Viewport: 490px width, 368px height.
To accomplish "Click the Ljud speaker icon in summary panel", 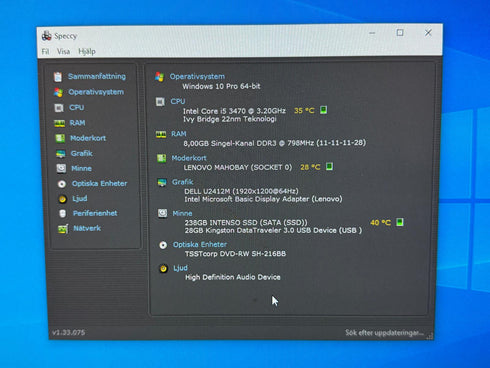I will pyautogui.click(x=163, y=269).
